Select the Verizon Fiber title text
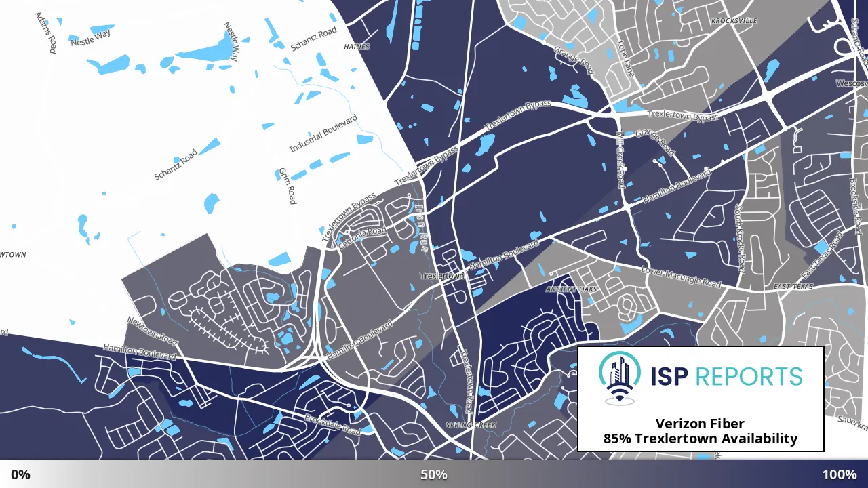This screenshot has width=868, height=488. coord(700,424)
